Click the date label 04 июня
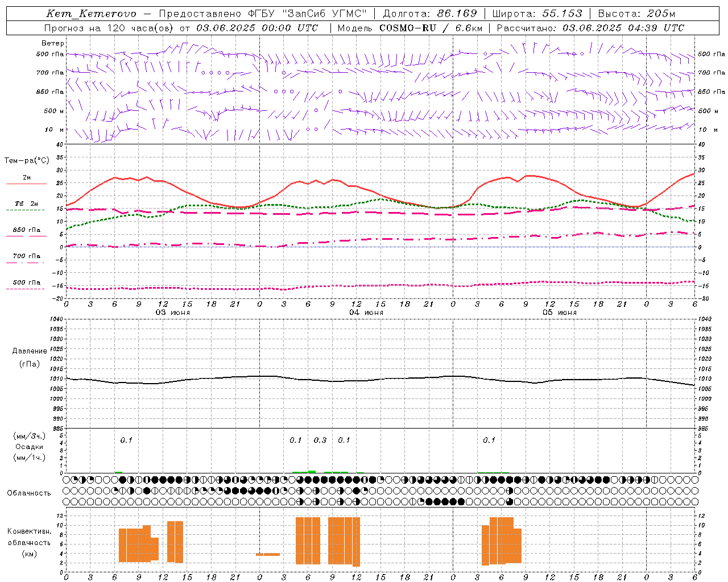Screen dimensions: 728x582 click(366, 313)
